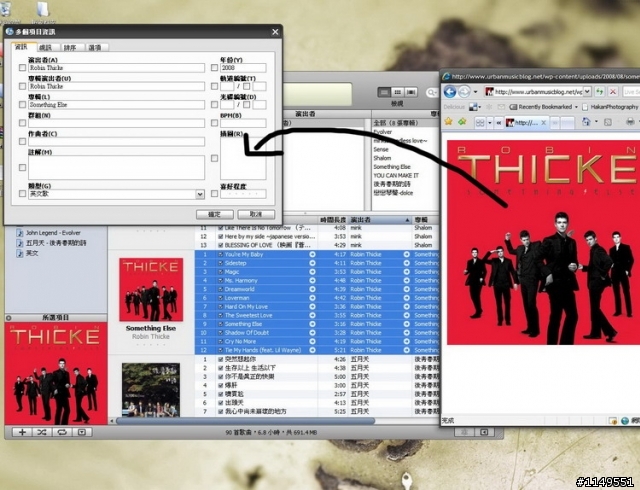This screenshot has width=640, height=490.
Task: Switch iTunes to grid view
Action: [x=398, y=92]
